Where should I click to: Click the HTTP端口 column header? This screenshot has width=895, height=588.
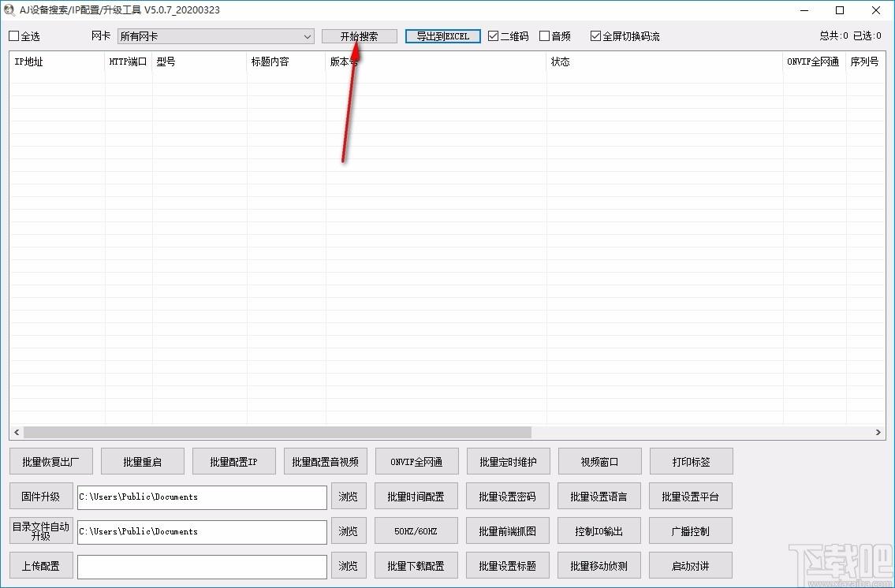pos(129,62)
